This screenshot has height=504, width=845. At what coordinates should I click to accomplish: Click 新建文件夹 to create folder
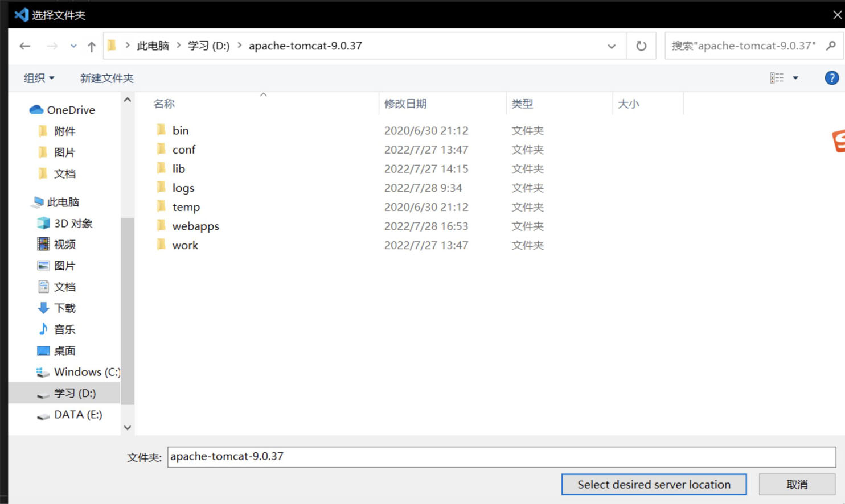[106, 78]
